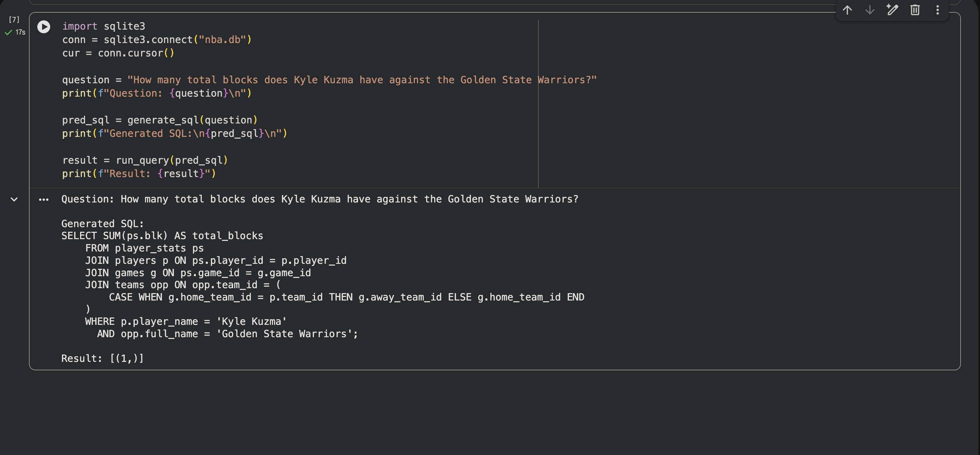Move cell up with the arrow icon
Viewport: 980px width, 455px height.
click(847, 10)
